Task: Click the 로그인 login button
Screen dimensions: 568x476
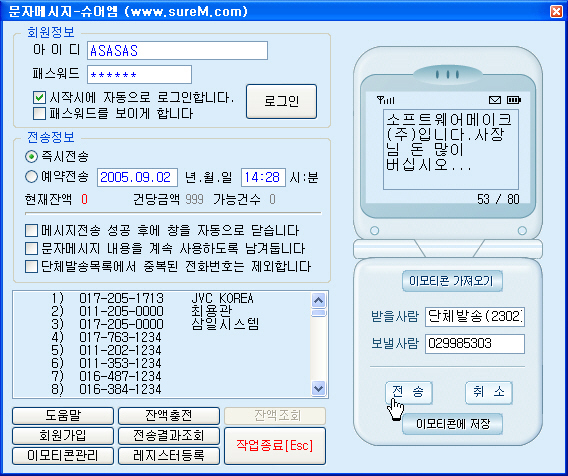Action: (281, 101)
